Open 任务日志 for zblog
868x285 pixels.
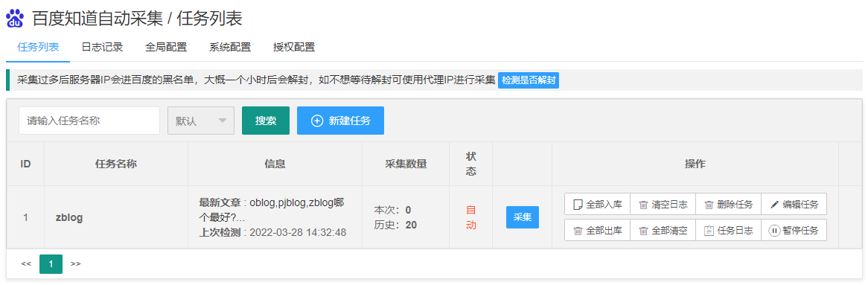point(729,231)
